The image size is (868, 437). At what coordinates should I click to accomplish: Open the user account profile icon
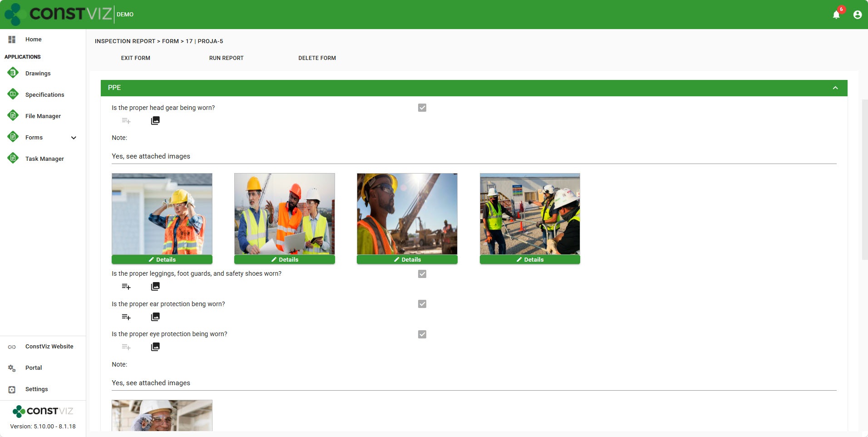pyautogui.click(x=857, y=15)
